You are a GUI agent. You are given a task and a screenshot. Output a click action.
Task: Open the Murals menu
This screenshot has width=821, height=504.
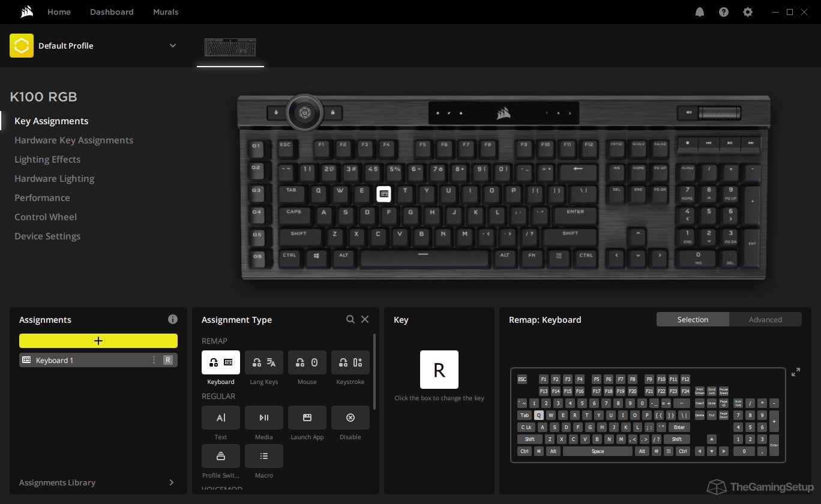[x=166, y=11]
